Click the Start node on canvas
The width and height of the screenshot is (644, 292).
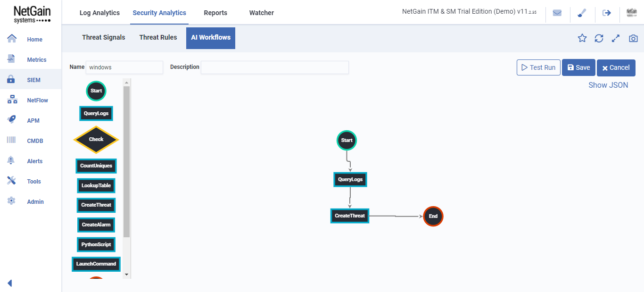click(x=347, y=140)
